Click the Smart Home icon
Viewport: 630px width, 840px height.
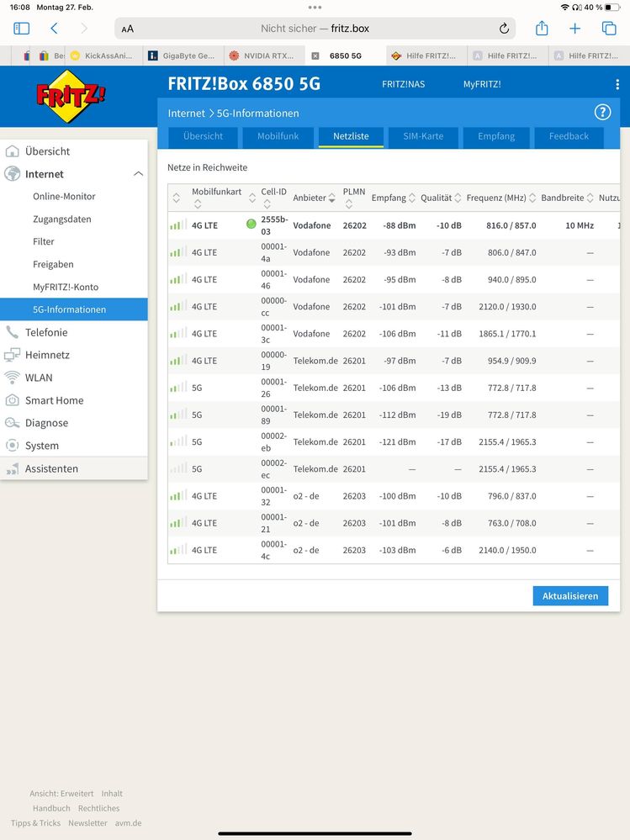coord(12,399)
